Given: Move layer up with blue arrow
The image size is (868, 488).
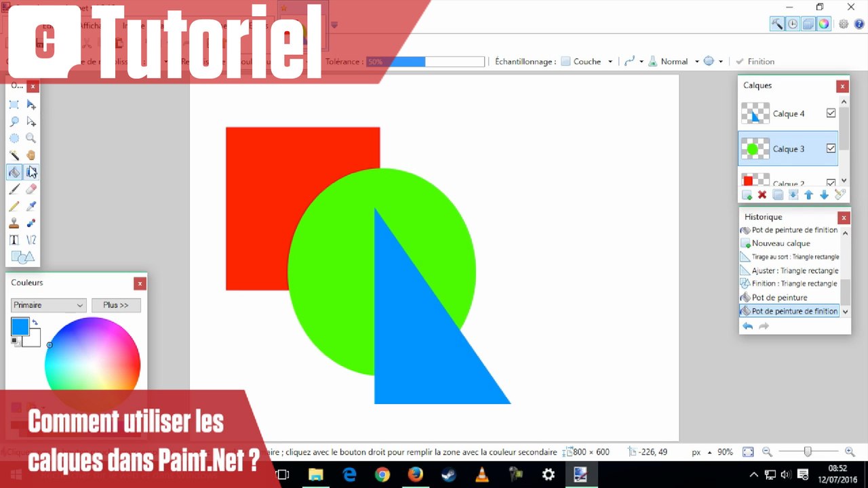Looking at the screenshot, I should (x=809, y=195).
